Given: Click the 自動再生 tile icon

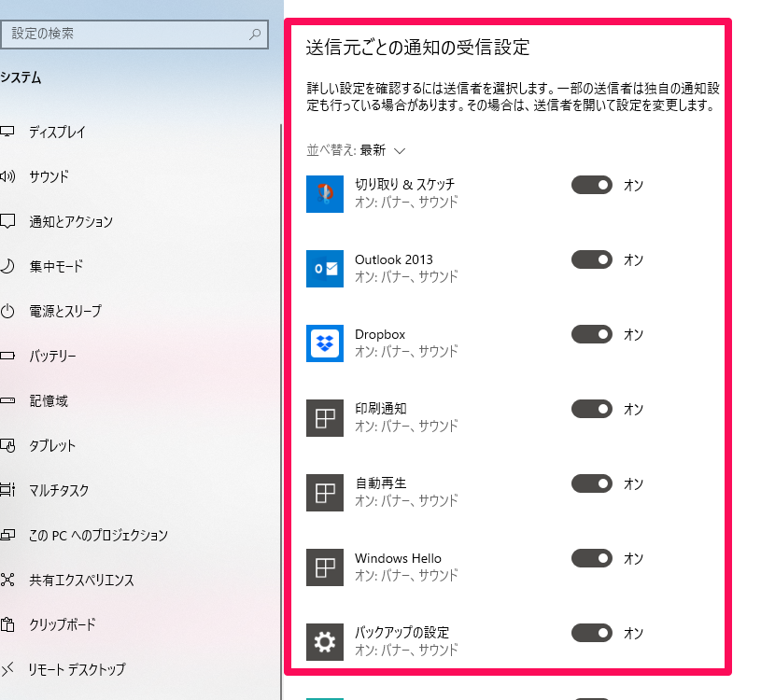Looking at the screenshot, I should [x=325, y=493].
